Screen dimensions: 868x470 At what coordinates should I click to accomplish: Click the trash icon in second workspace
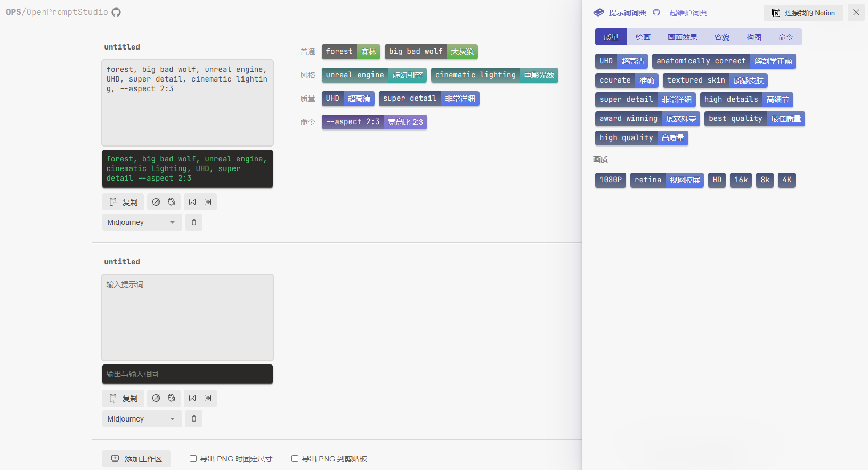pos(194,419)
